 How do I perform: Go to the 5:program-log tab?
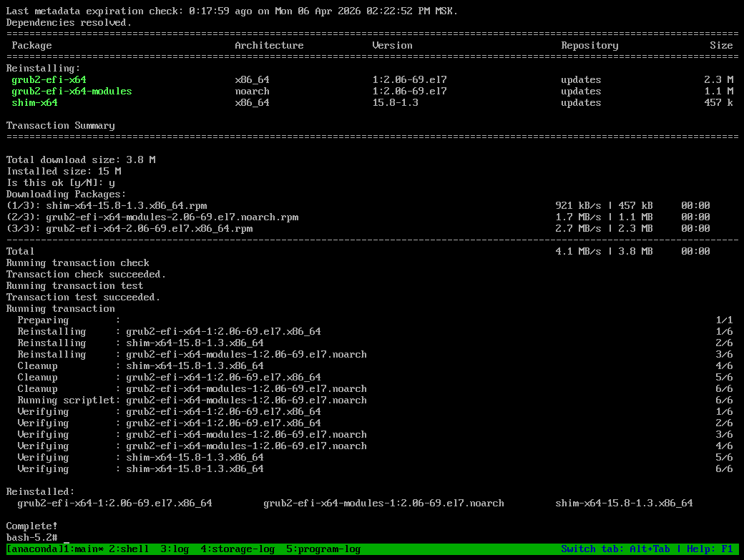click(323, 549)
